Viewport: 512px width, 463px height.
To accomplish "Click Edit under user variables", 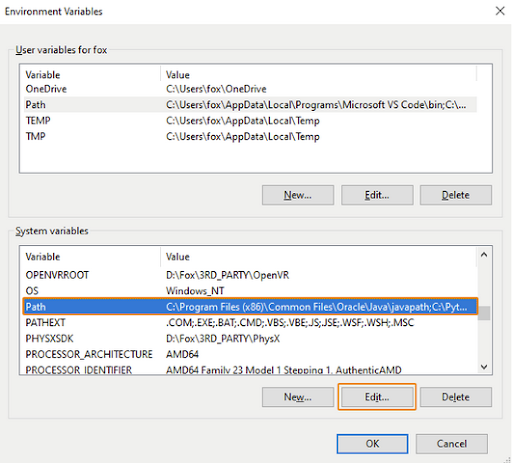I will point(377,195).
